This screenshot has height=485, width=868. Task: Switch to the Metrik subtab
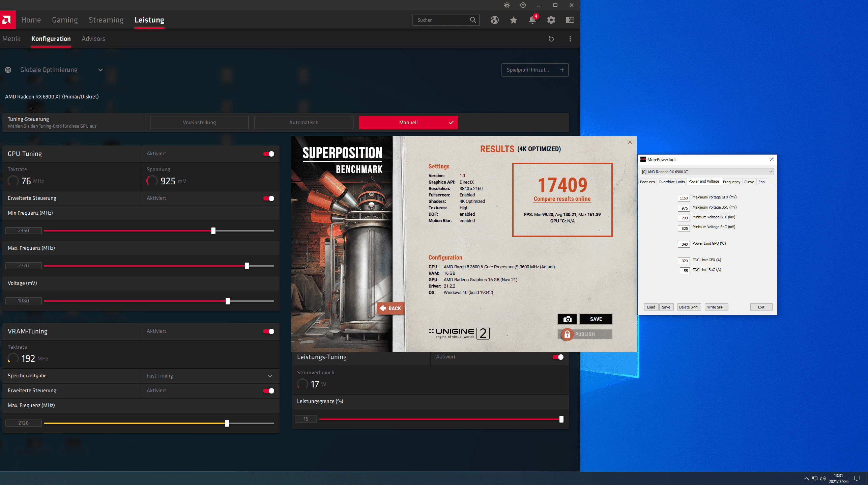pos(11,39)
